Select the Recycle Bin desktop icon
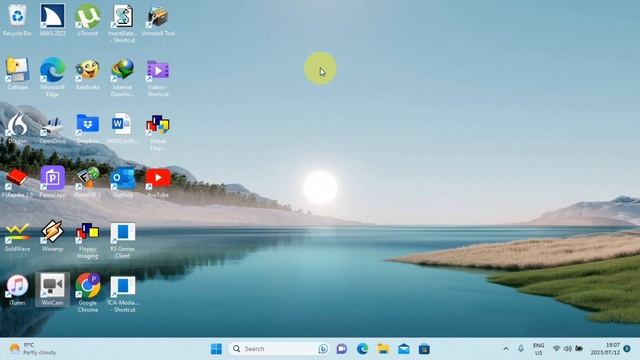The height and width of the screenshot is (360, 640). (18, 20)
